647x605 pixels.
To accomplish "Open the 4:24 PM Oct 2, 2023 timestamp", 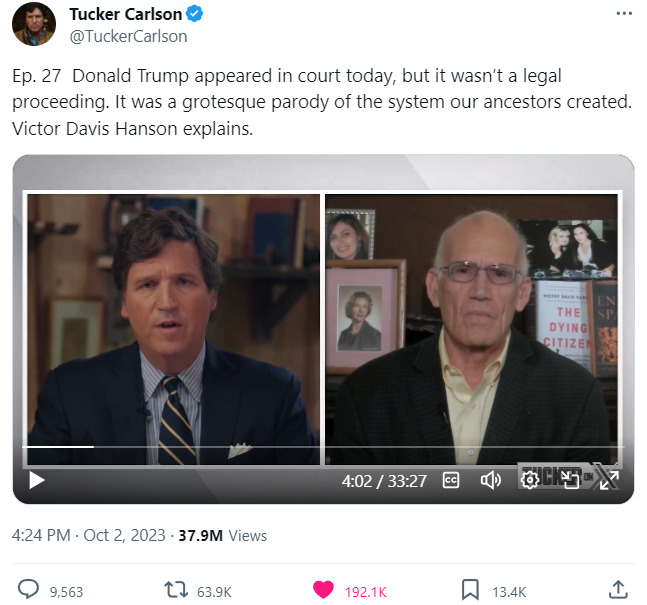I will click(x=86, y=535).
